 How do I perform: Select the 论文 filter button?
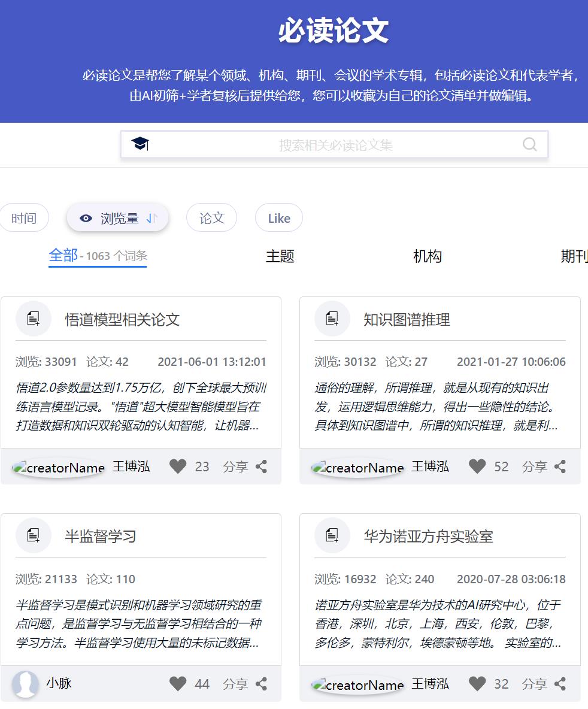[210, 217]
